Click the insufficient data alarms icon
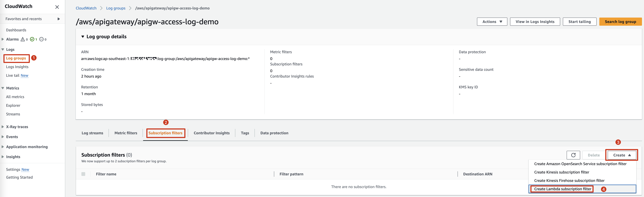 (41, 39)
